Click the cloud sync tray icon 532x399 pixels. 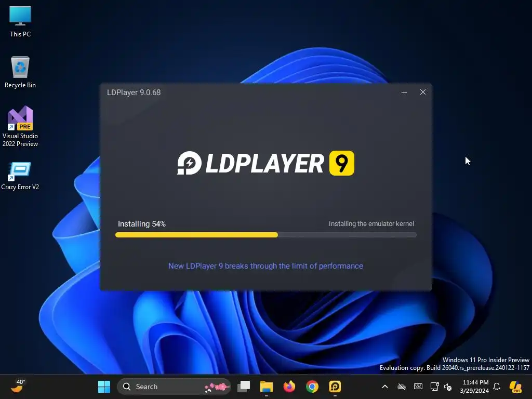pos(402,387)
